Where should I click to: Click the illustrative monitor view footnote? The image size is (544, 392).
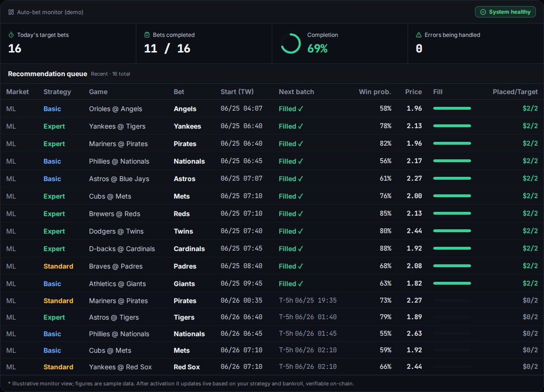(x=181, y=383)
